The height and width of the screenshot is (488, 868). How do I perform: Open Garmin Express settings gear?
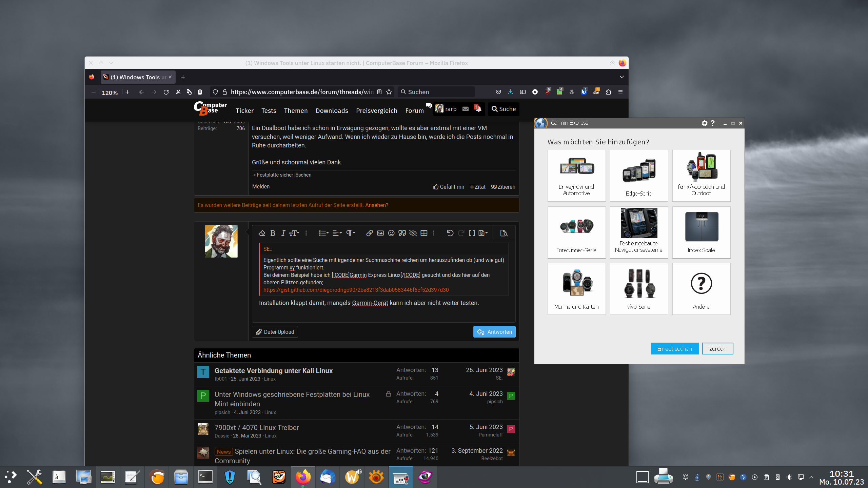(x=705, y=123)
